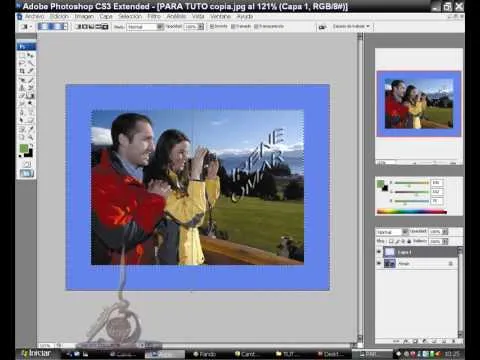The width and height of the screenshot is (480, 360).
Task: Choose the diamond gradient style
Action: click(105, 26)
